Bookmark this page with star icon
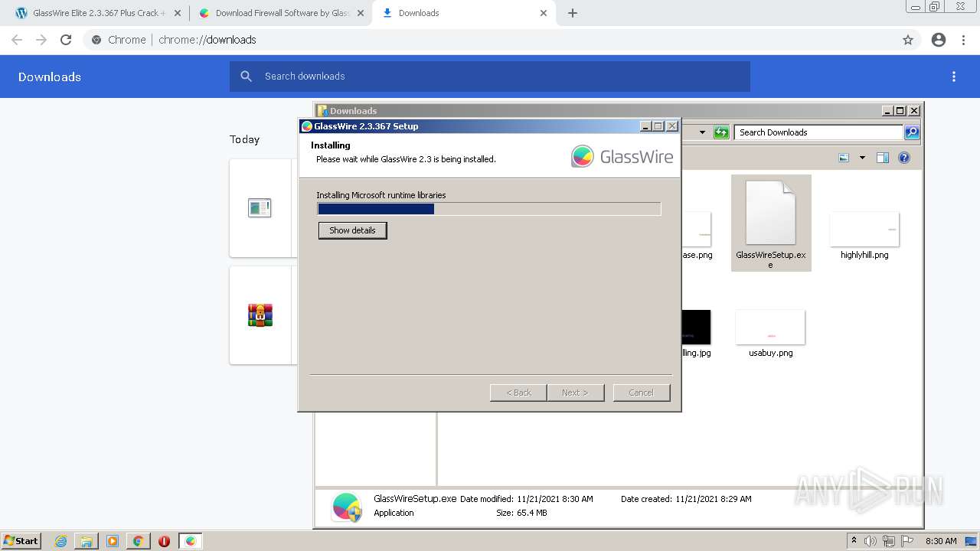This screenshot has width=980, height=551. click(908, 40)
